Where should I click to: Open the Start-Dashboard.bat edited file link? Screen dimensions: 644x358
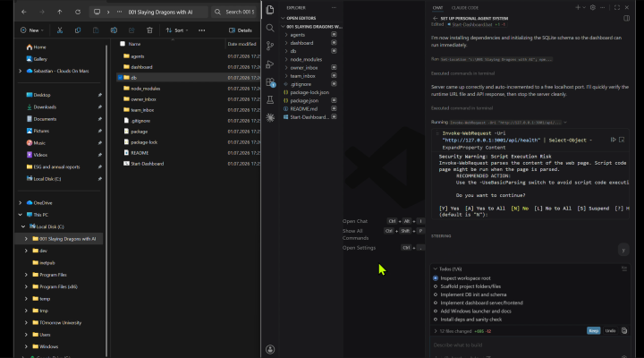point(470,25)
